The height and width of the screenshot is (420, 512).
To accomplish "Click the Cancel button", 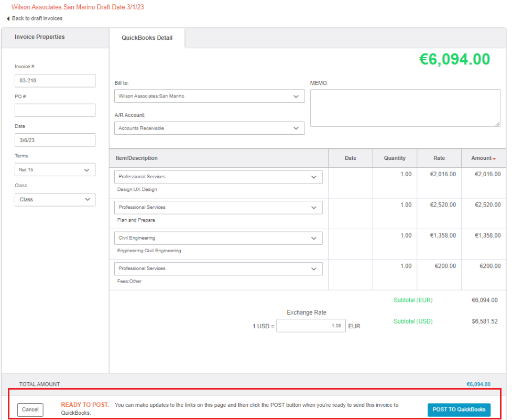I will pyautogui.click(x=30, y=410).
